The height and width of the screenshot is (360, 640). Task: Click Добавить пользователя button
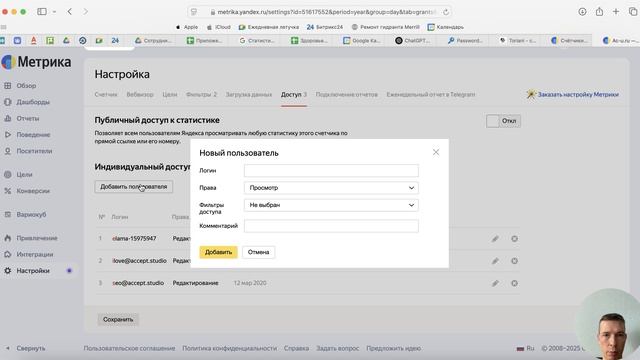point(133,187)
